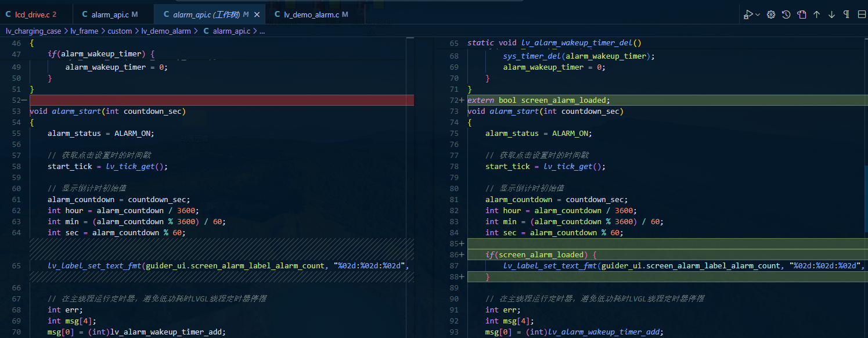Click 'if(alarm_wakeup_timer) {' in the left pane
868x338 pixels.
click(x=101, y=54)
